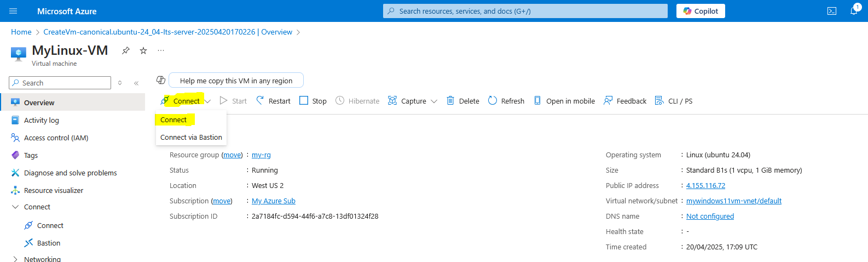Screen dimensions: 868x262
Task: Select Overview in the sidebar
Action: (73, 102)
